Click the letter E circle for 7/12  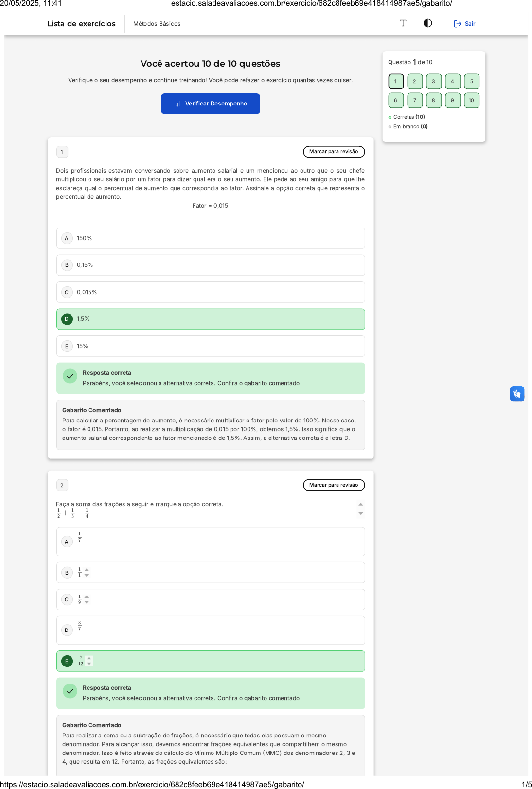67,661
